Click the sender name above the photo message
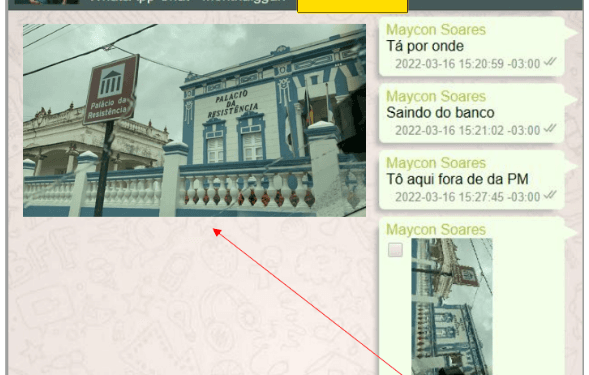Viewport: 589px width, 375px height. pyautogui.click(x=436, y=230)
